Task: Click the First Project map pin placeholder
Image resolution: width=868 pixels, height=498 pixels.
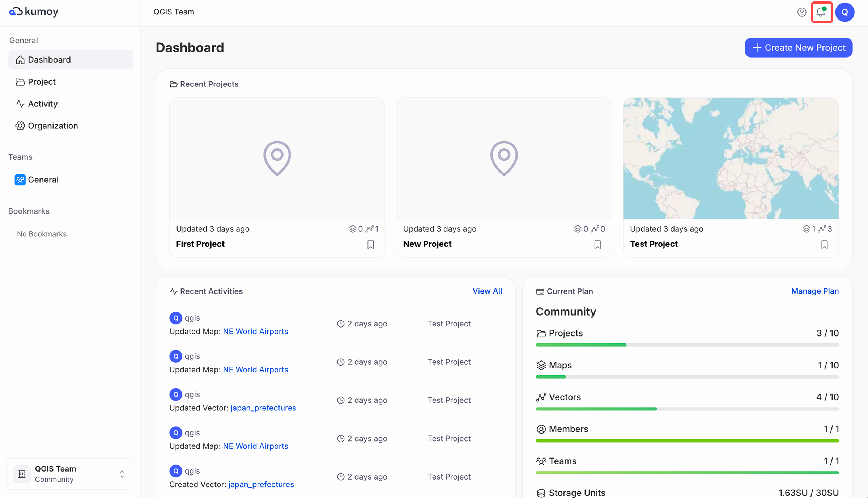Action: (277, 158)
